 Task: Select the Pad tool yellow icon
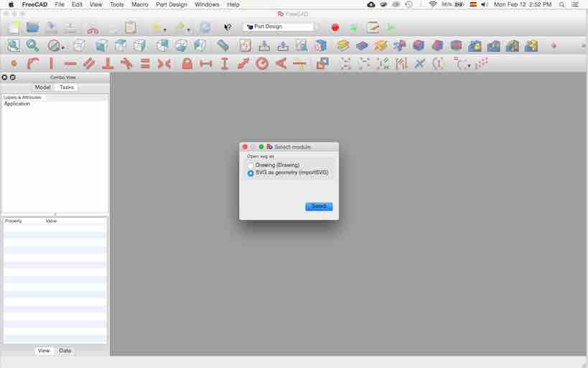tap(342, 46)
